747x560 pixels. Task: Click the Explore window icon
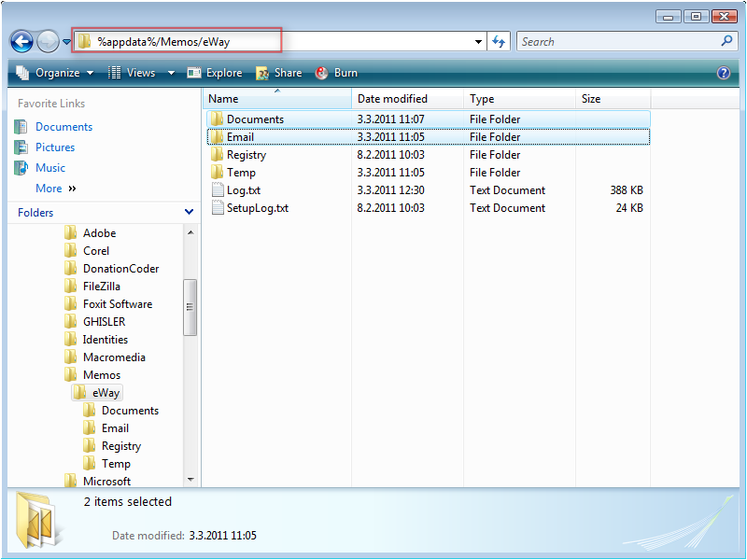click(194, 73)
